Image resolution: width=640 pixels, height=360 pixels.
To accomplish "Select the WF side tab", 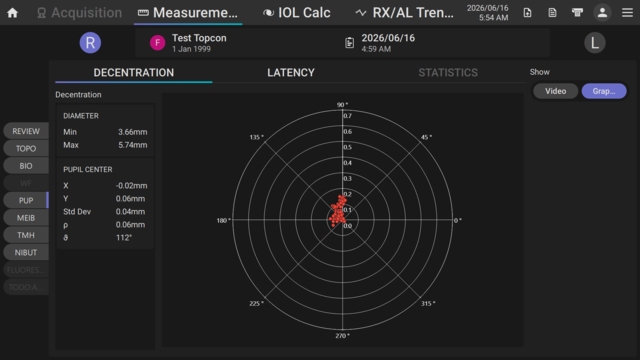I will coord(26,183).
